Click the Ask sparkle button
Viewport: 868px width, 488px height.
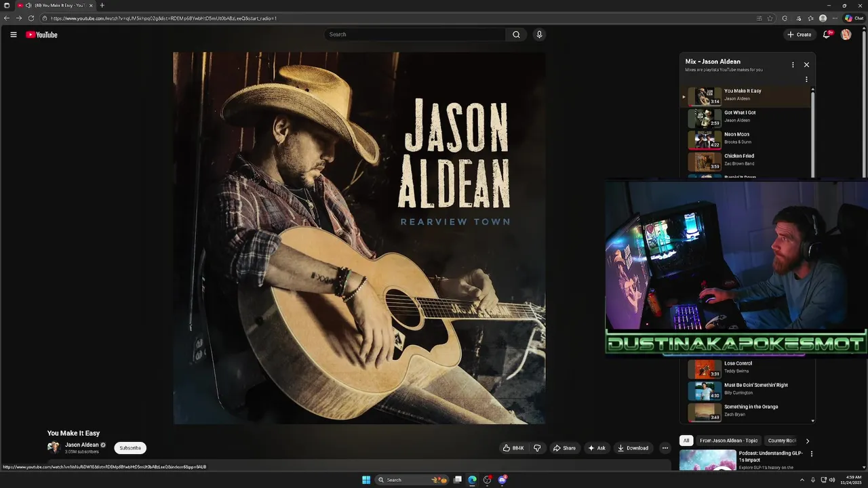pyautogui.click(x=597, y=448)
